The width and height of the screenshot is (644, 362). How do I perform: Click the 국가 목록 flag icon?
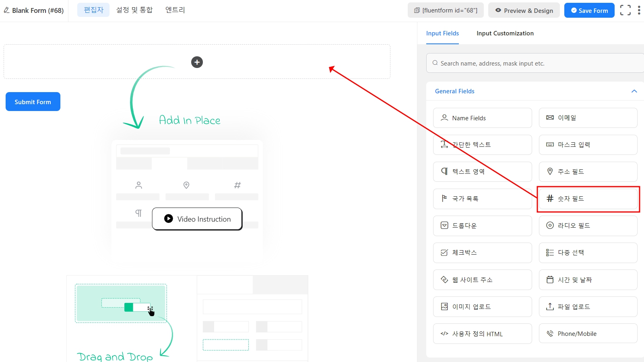(444, 198)
